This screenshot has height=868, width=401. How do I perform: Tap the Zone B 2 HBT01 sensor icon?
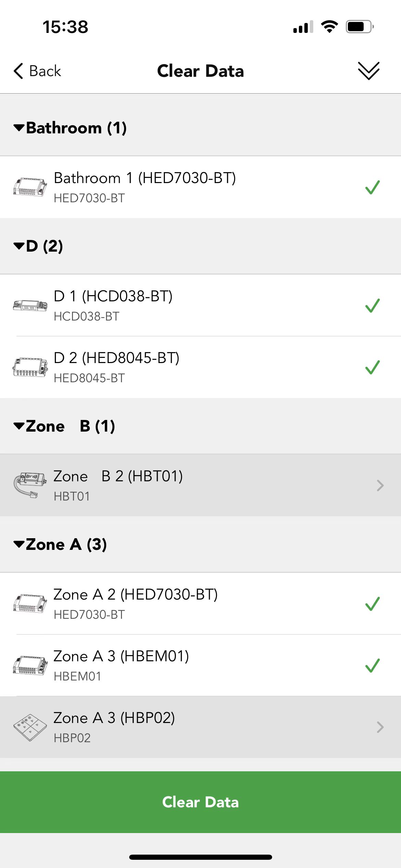(x=30, y=485)
